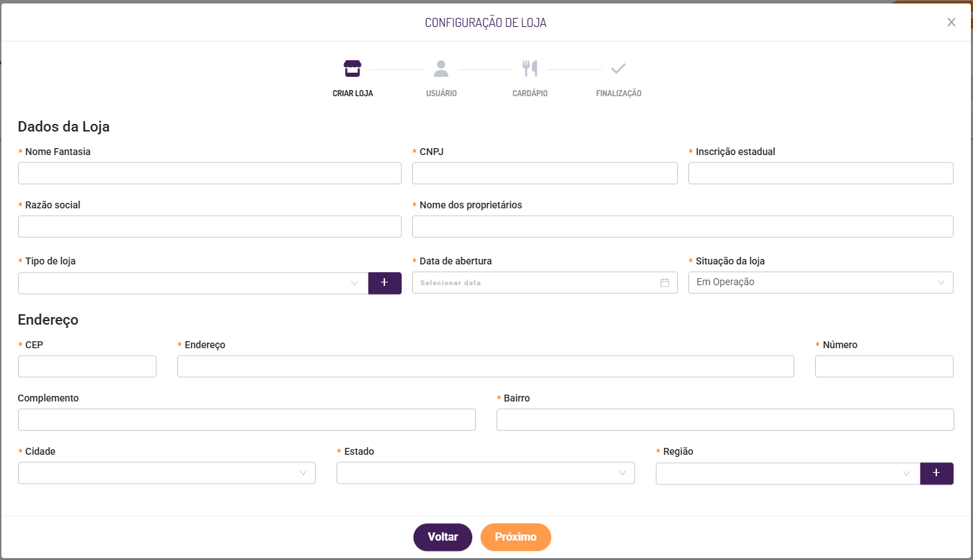Image resolution: width=973 pixels, height=560 pixels.
Task: Click the Nome dos proprietários field
Action: pos(682,226)
